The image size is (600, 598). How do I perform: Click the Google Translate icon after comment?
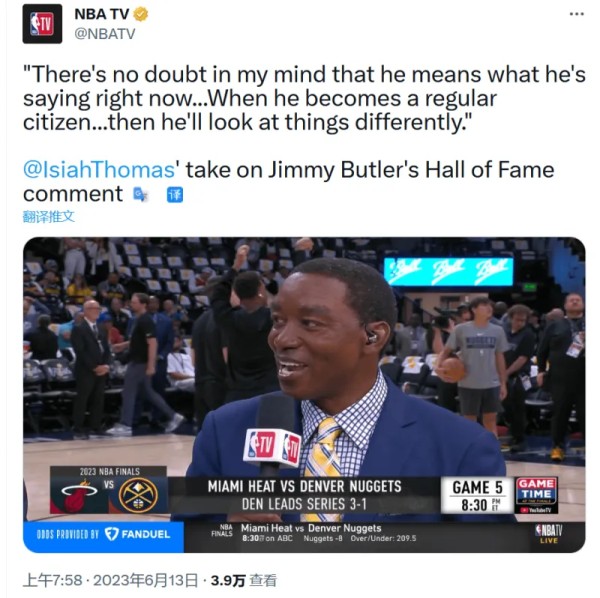click(x=140, y=195)
